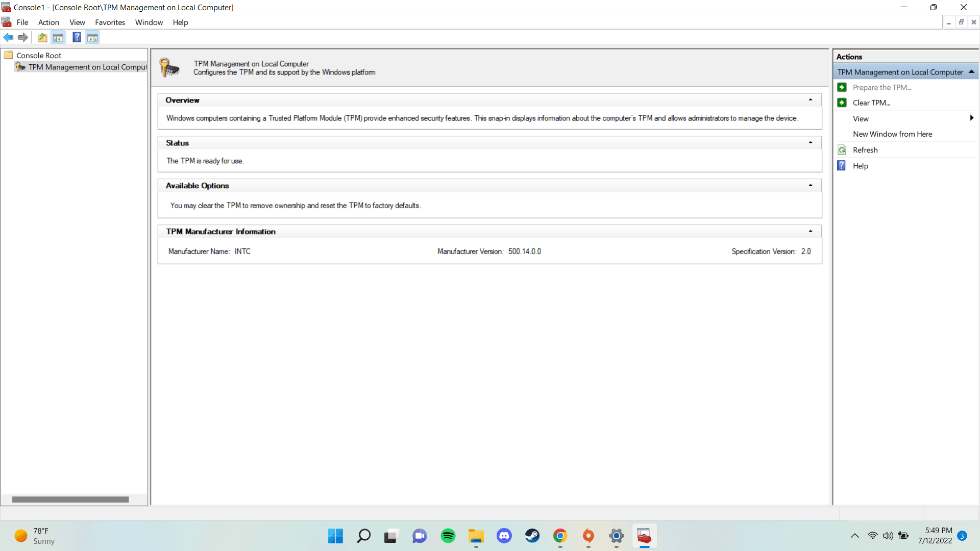Toggle Show/Hide Action Pane toolbar icon
The image size is (980, 551).
[92, 37]
